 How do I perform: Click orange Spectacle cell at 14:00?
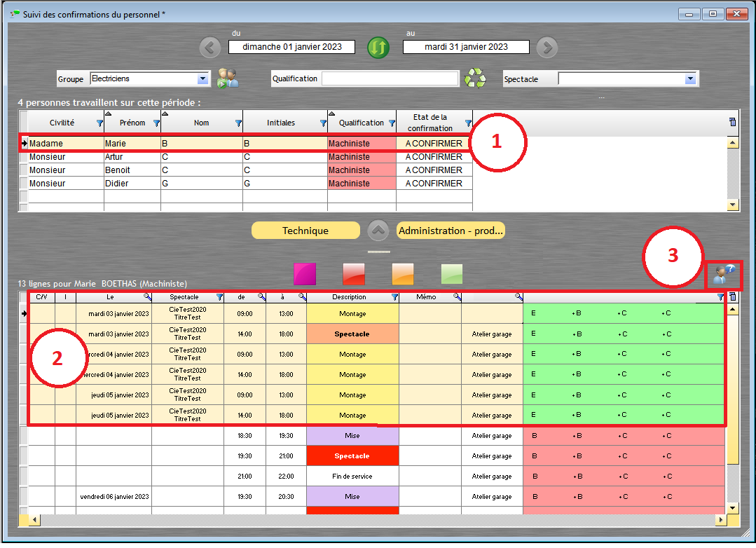pos(352,334)
